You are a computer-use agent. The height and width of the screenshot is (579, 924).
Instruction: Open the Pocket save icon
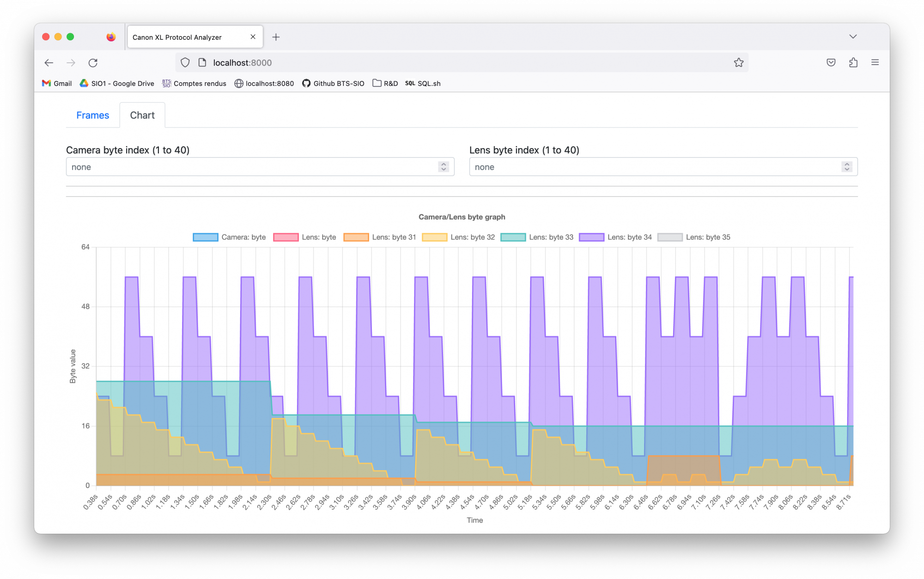(x=831, y=63)
